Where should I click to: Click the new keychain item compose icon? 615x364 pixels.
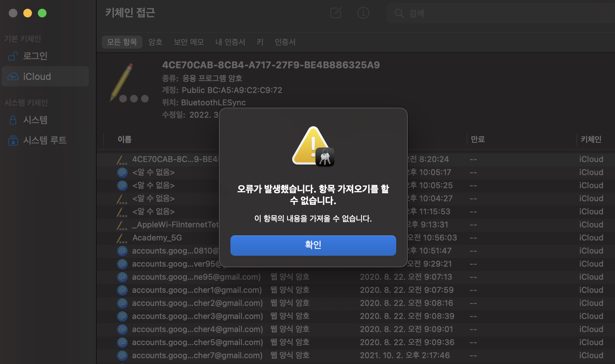pyautogui.click(x=336, y=13)
